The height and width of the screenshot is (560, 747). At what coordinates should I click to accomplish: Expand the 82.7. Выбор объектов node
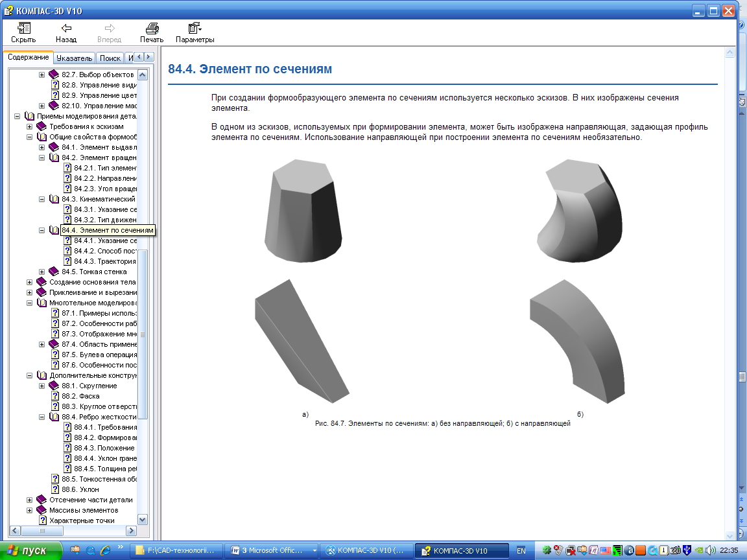(x=42, y=75)
